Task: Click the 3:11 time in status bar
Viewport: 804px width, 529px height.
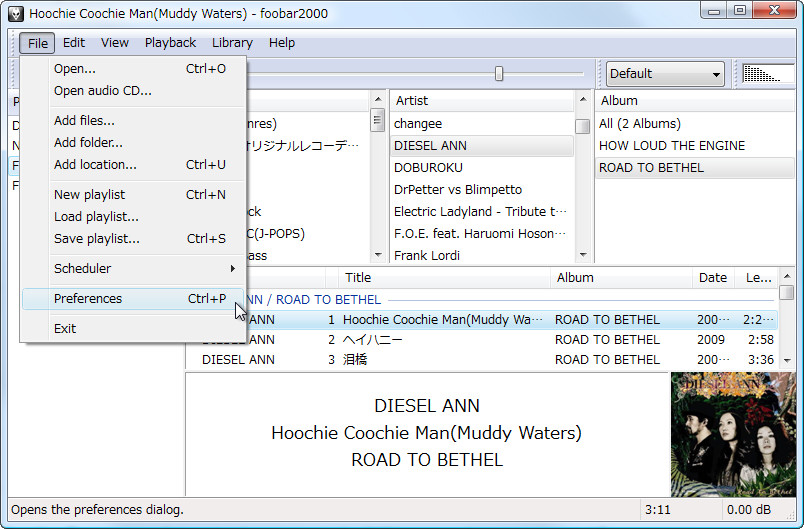Action: pos(658,510)
